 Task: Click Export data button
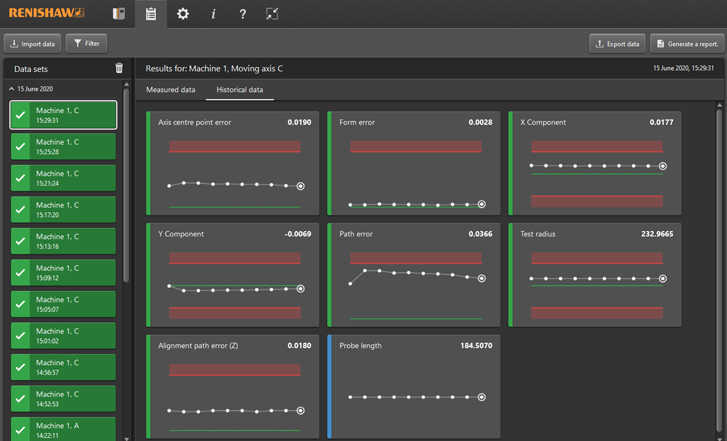click(x=617, y=44)
